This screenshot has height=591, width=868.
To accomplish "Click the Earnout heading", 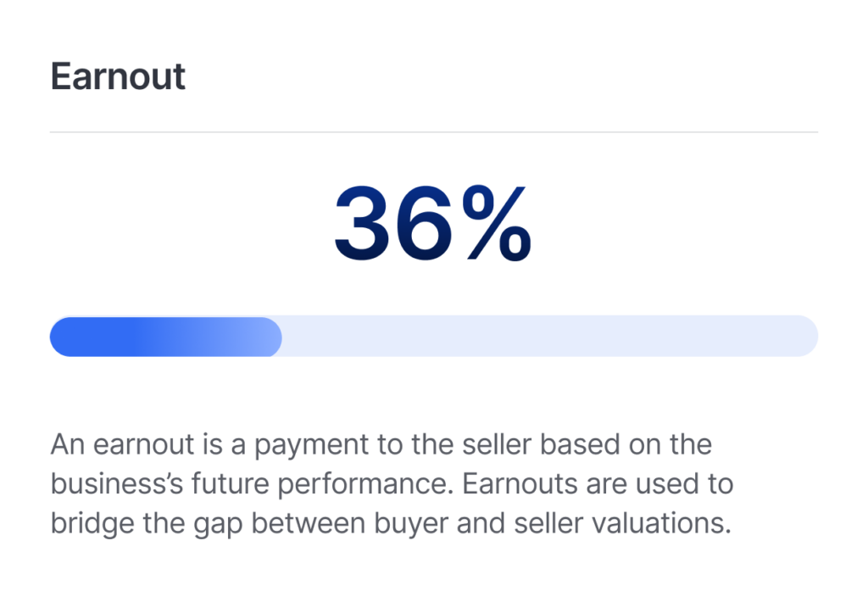I will (x=118, y=75).
